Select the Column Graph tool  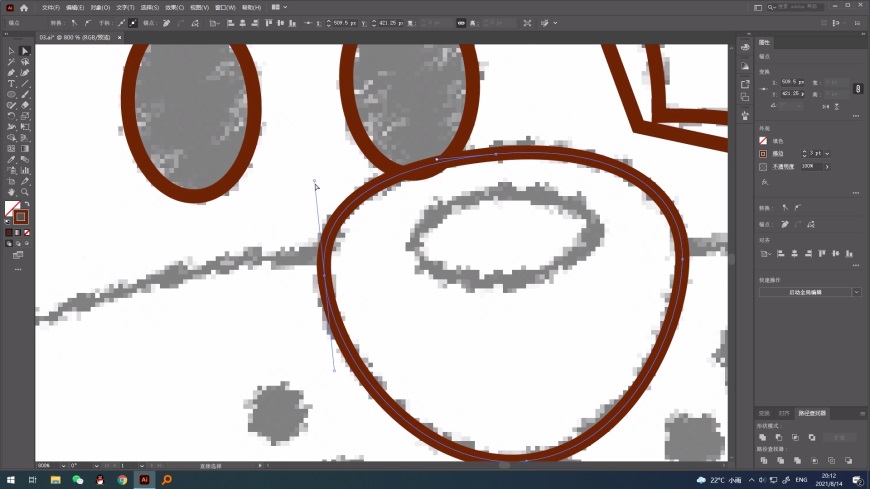[x=24, y=170]
